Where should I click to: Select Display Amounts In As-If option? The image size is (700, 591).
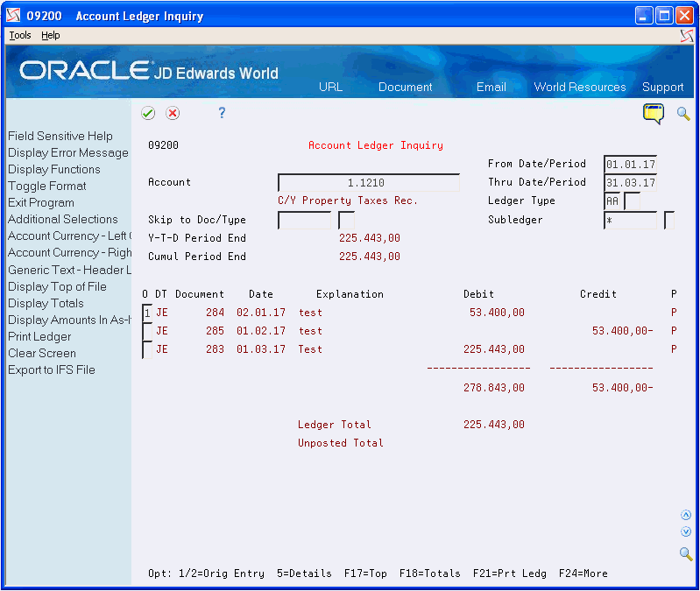(x=69, y=320)
